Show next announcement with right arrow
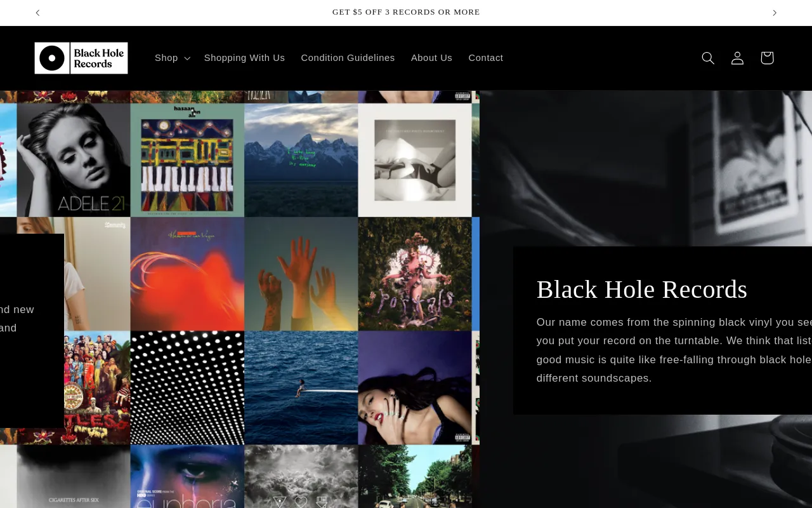Image resolution: width=812 pixels, height=508 pixels. pyautogui.click(x=774, y=13)
